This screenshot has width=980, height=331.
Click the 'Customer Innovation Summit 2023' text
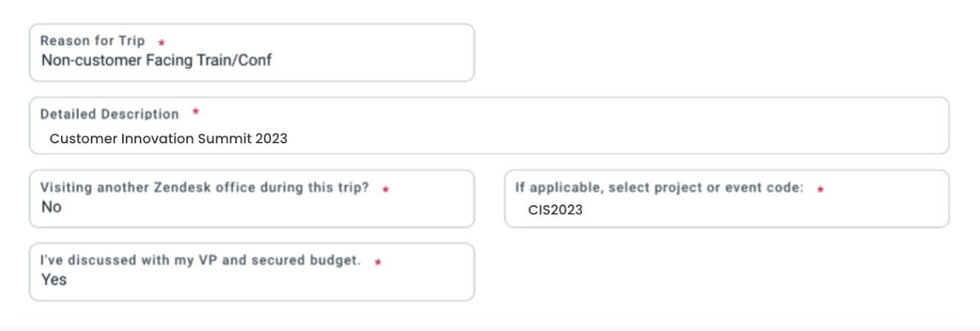[x=168, y=139]
